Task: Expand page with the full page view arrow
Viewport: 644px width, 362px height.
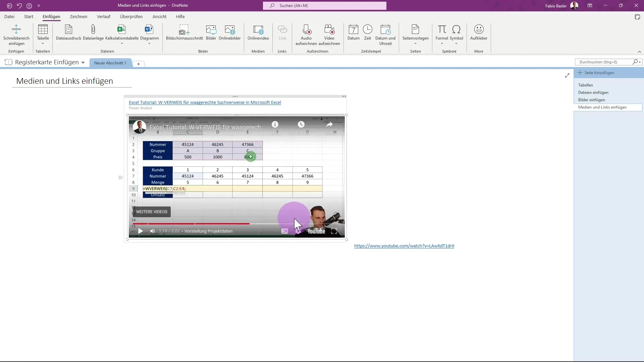Action: [567, 75]
